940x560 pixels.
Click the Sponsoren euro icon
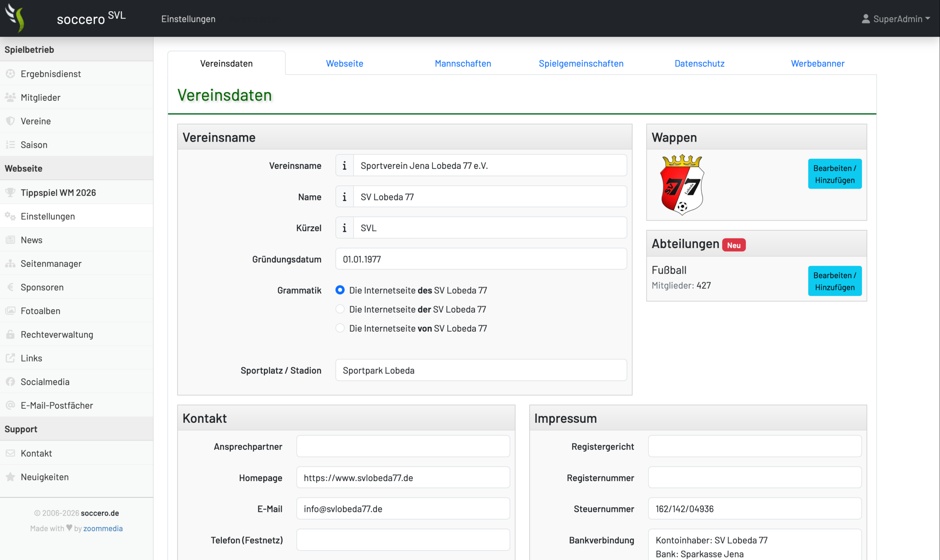pos(10,287)
